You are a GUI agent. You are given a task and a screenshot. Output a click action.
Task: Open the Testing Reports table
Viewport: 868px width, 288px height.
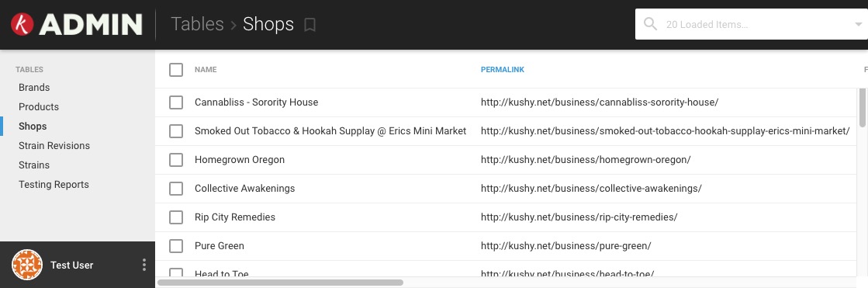(54, 185)
